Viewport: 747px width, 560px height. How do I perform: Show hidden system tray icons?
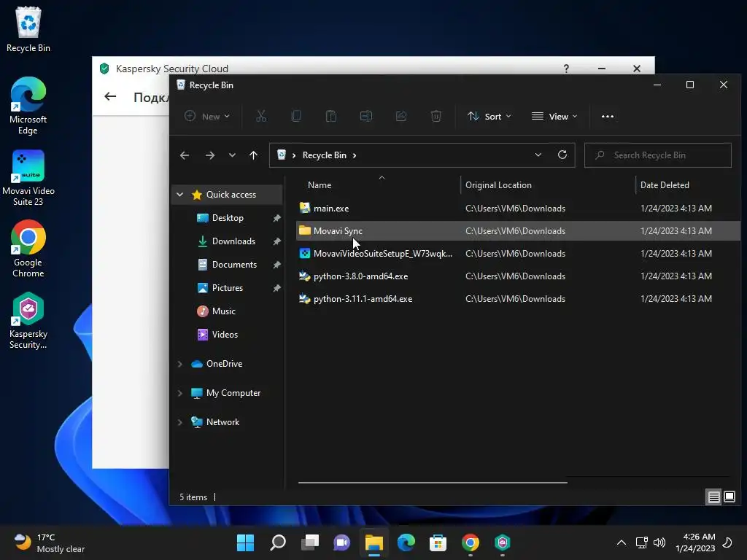point(622,542)
